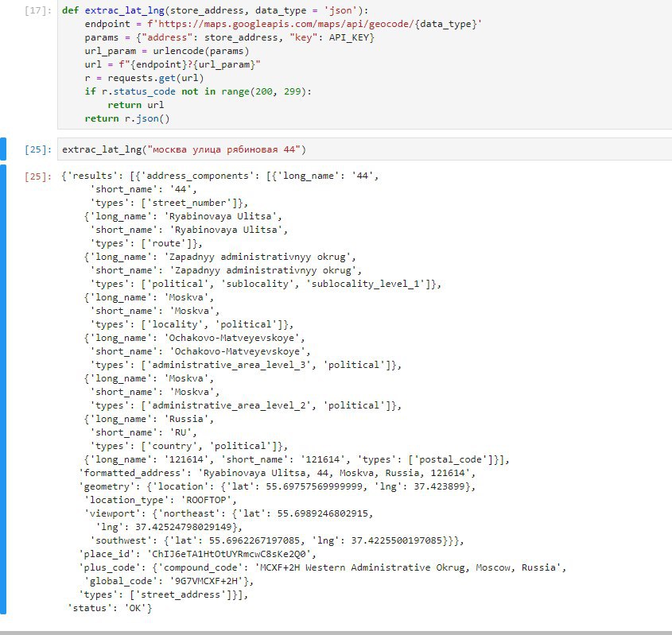Click the 'status': 'OK' line
Screen dimensions: 672x635
click(x=110, y=608)
